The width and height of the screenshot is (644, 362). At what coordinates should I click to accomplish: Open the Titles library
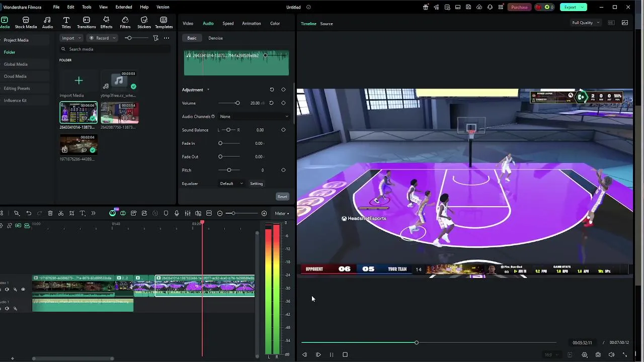[66, 23]
